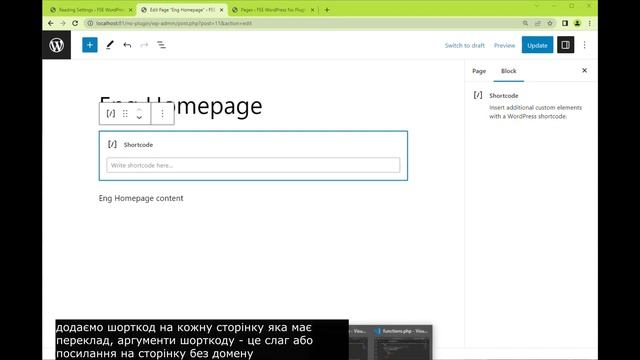The height and width of the screenshot is (360, 640).
Task: Select the pencil Tools icon
Action: click(109, 45)
